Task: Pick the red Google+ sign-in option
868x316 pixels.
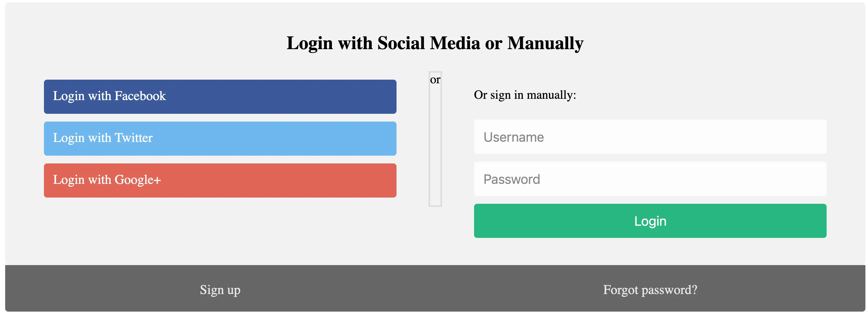Action: point(220,180)
